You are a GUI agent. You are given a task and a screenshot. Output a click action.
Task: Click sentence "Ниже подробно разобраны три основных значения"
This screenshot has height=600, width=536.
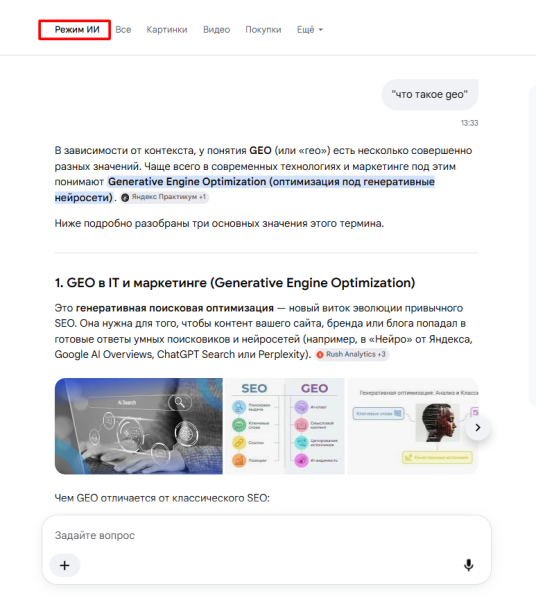pyautogui.click(x=219, y=223)
